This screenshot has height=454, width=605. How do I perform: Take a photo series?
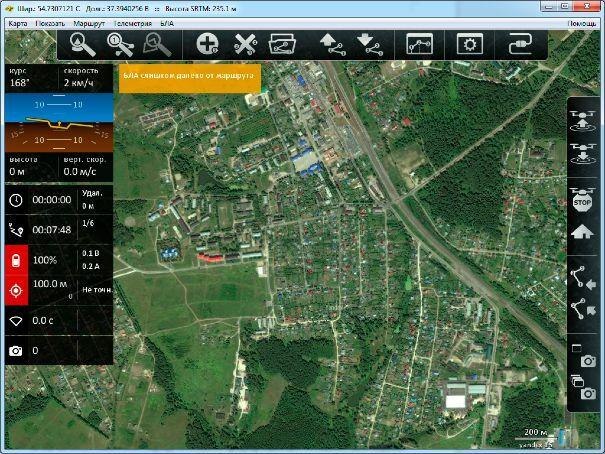(583, 387)
